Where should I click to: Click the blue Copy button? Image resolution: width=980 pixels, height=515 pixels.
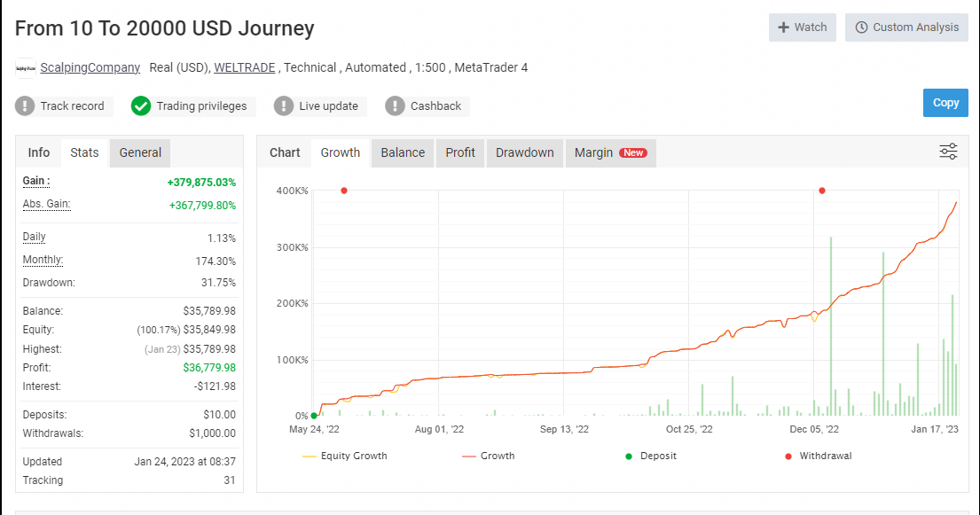945,102
